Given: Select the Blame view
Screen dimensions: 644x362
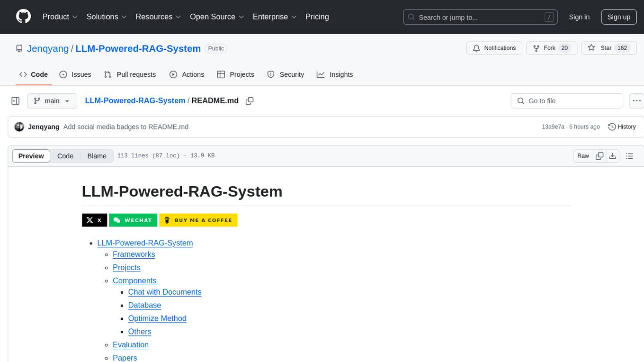Looking at the screenshot, I should 97,156.
